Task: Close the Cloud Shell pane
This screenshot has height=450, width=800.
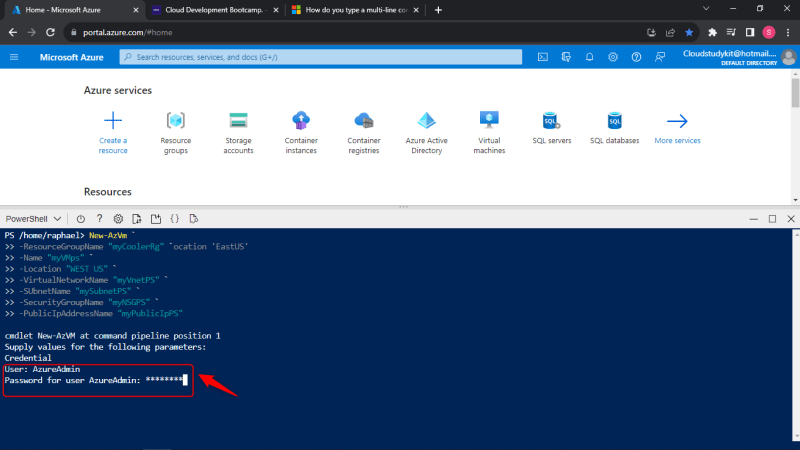Action: pos(791,219)
